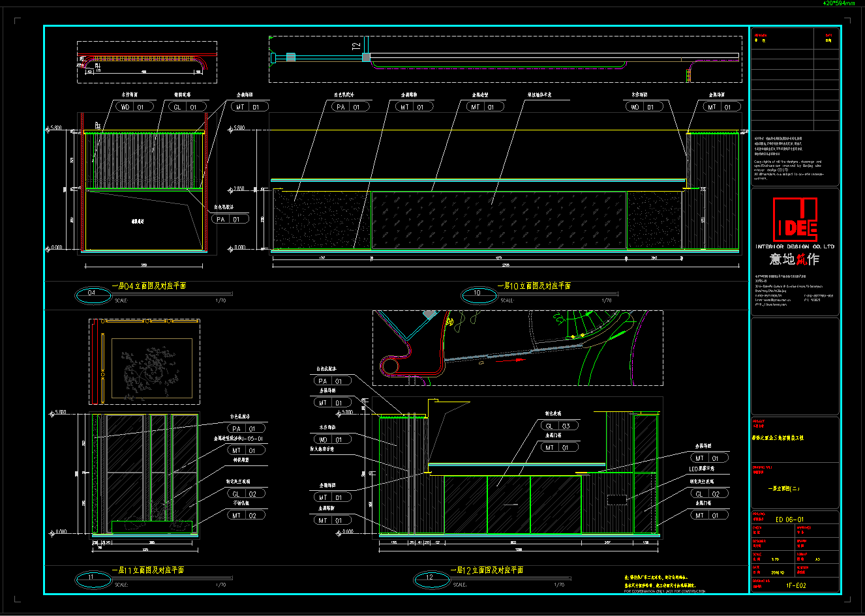Select the "LED屏幕示意" annotation
Image resolution: width=865 pixels, height=616 pixels.
click(x=702, y=469)
